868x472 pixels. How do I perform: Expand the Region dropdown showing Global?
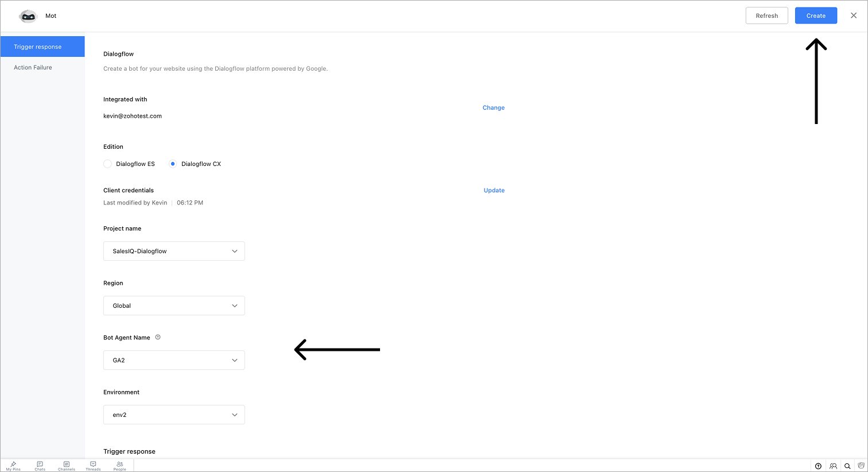tap(174, 305)
